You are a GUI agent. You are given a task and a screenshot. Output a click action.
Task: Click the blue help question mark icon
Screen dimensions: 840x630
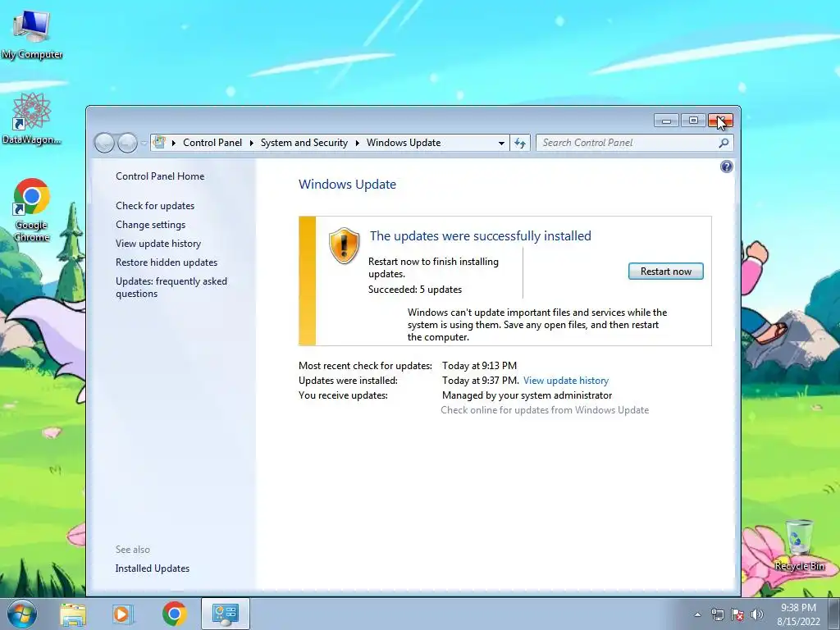point(727,167)
